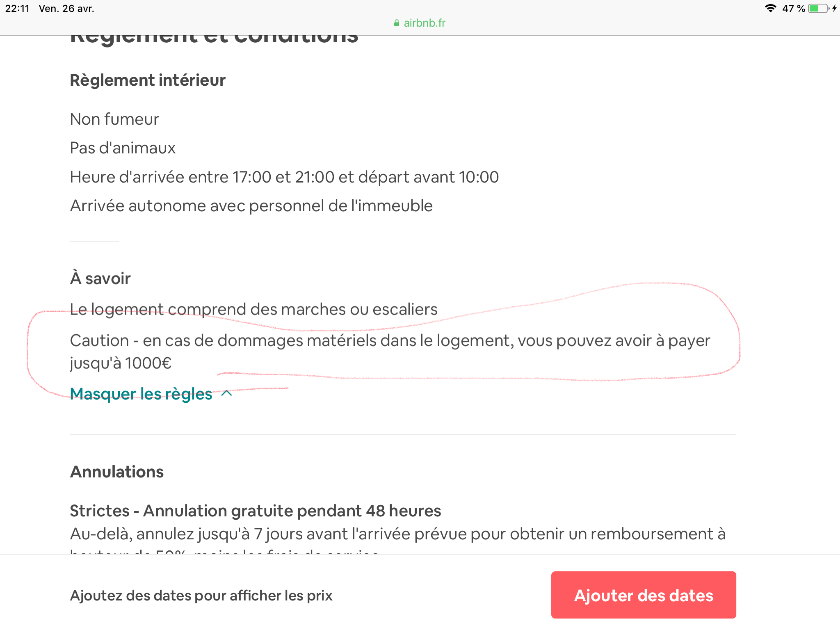Click the "Pas d'animaux" rule
The height and width of the screenshot is (630, 840).
pyautogui.click(x=123, y=148)
